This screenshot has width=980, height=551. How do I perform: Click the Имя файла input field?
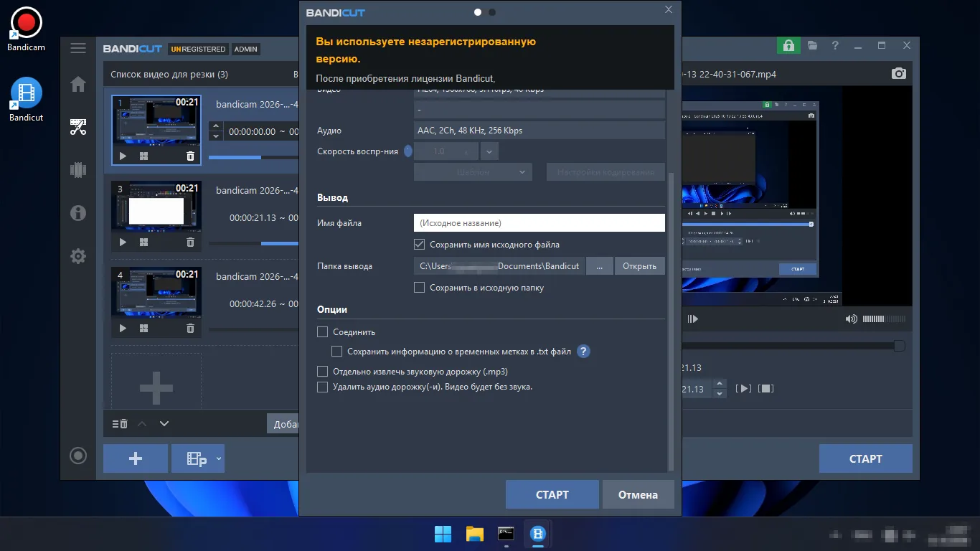coord(540,223)
